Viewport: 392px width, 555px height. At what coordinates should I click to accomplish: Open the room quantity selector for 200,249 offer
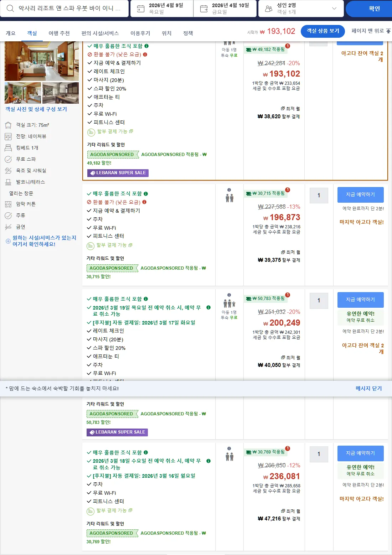(x=319, y=301)
